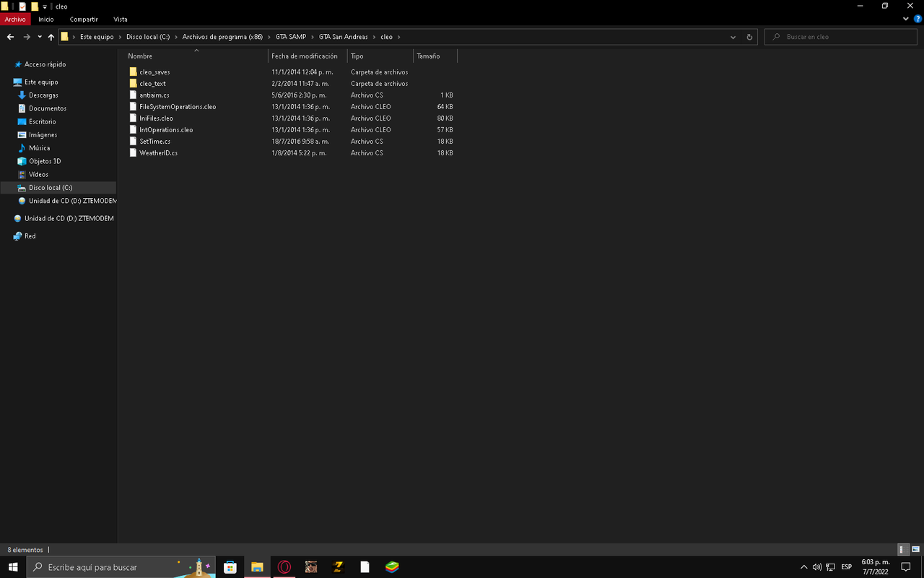Select the FileSystemOperations.cleo file icon
Viewport: 924px width, 578px height.
[133, 107]
